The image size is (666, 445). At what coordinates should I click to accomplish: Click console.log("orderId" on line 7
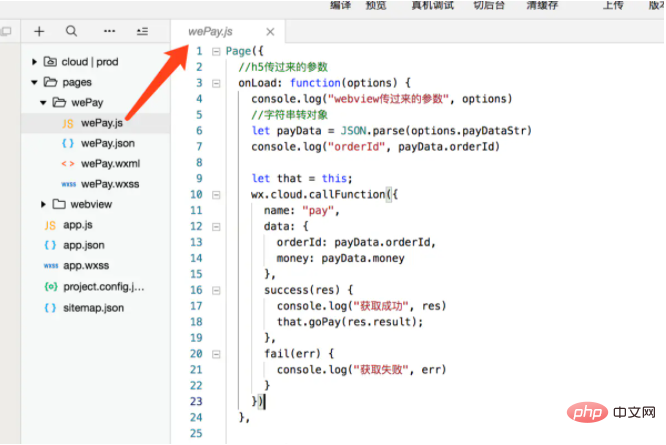318,147
